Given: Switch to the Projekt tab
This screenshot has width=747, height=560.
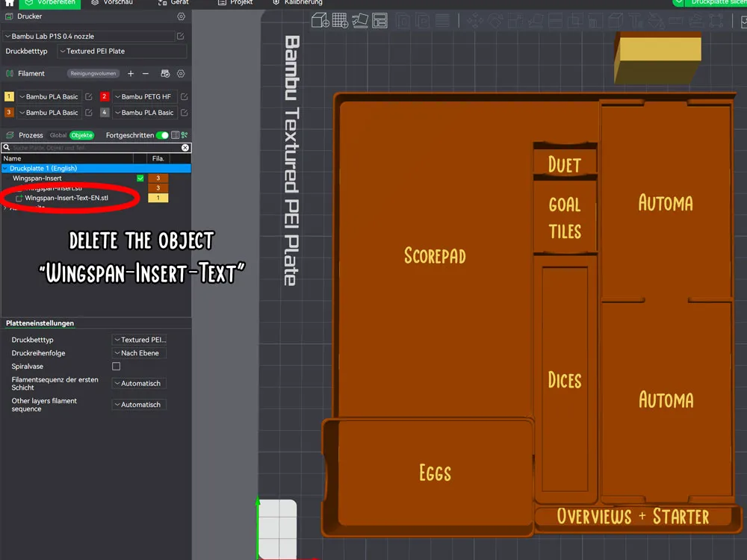Looking at the screenshot, I should pyautogui.click(x=235, y=2).
